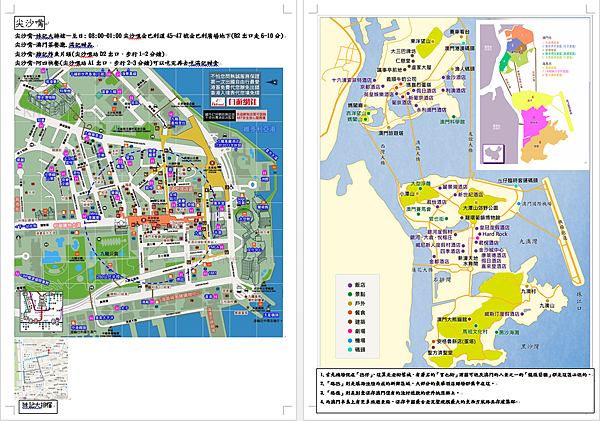This screenshot has height=421, width=600.
Task: Click the 大三巴牌坊 landmark label
Action: pyautogui.click(x=403, y=51)
